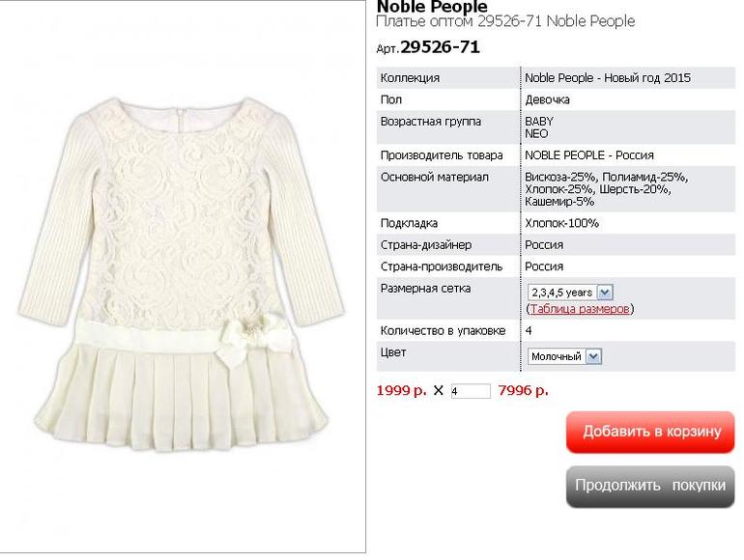Click the total price 7996 р.
The image size is (744, 560).
[x=523, y=391]
